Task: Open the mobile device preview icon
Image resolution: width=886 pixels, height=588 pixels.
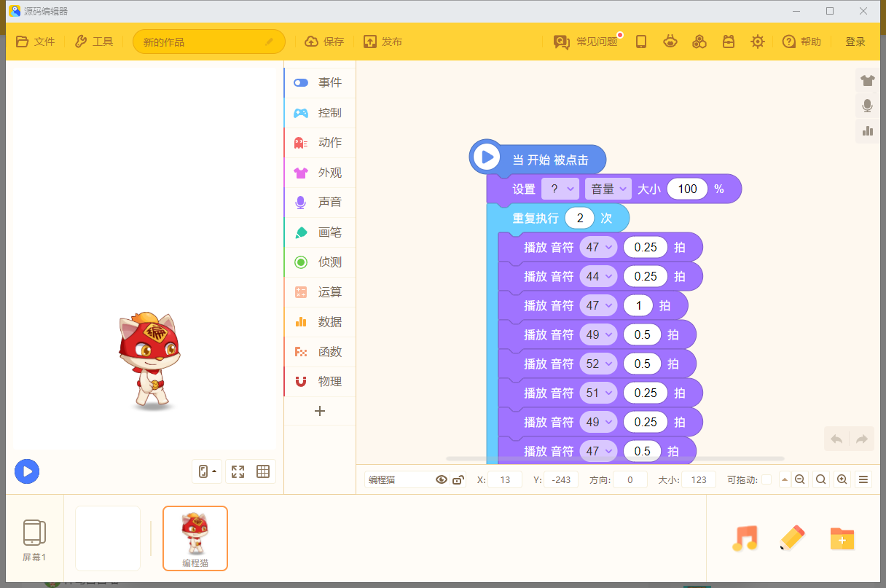Action: tap(641, 42)
